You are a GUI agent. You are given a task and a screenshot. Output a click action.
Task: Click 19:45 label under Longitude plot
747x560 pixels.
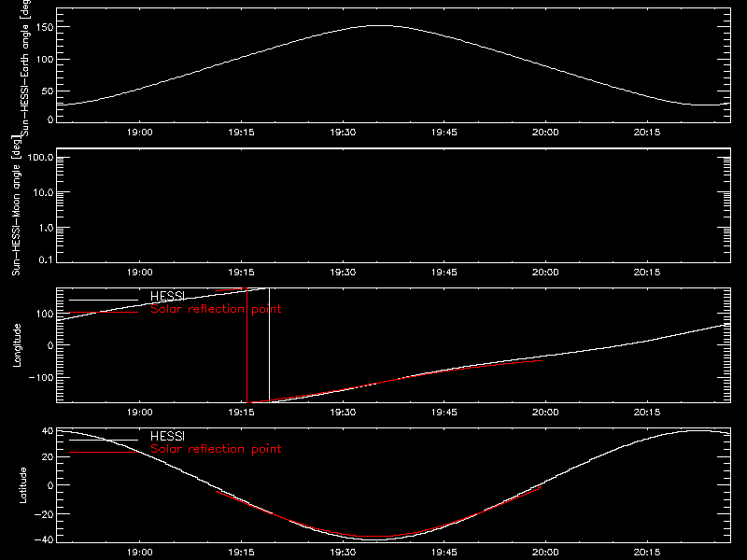coord(444,413)
